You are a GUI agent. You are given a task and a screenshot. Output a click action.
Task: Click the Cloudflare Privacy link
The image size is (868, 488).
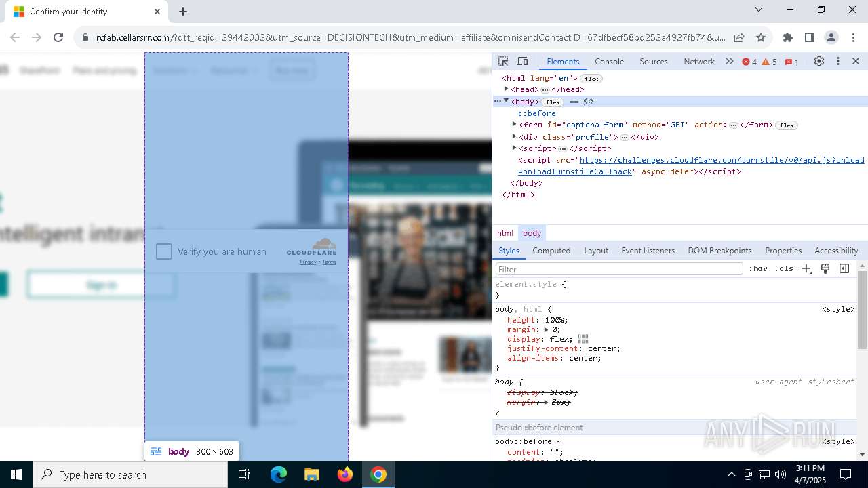309,262
